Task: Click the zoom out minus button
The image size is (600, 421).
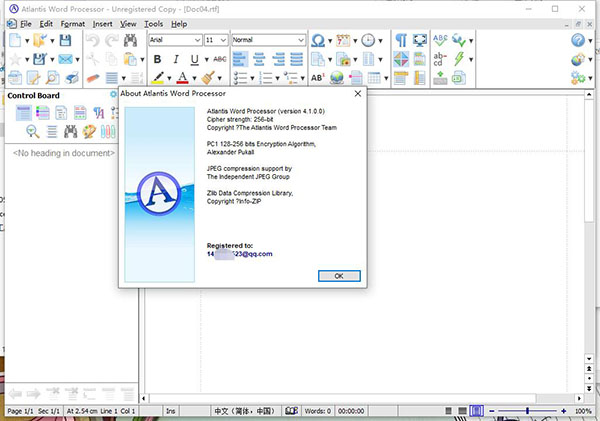Action: (x=492, y=411)
